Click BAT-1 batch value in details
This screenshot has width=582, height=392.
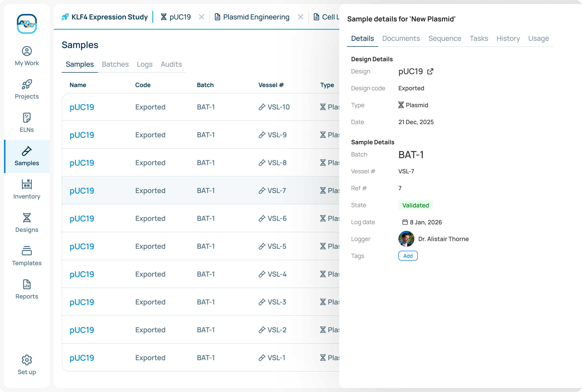tap(411, 155)
